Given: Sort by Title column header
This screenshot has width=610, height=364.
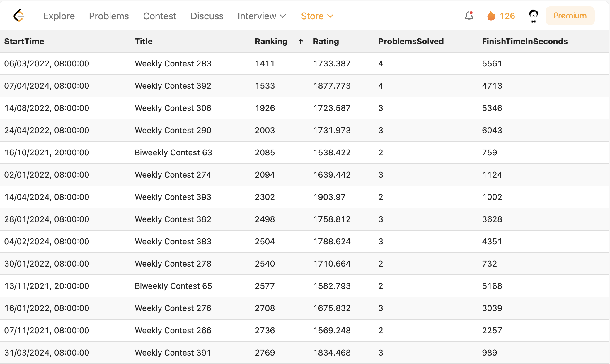Looking at the screenshot, I should pos(144,41).
